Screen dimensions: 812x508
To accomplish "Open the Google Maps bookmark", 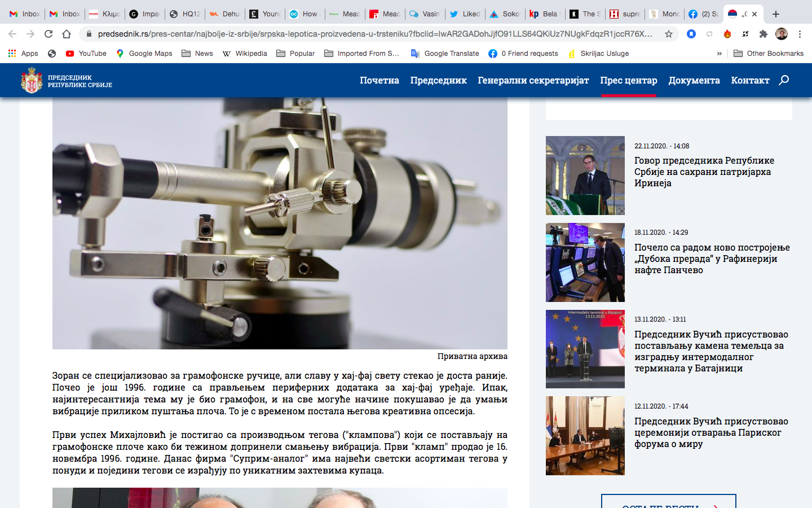I will pos(144,54).
